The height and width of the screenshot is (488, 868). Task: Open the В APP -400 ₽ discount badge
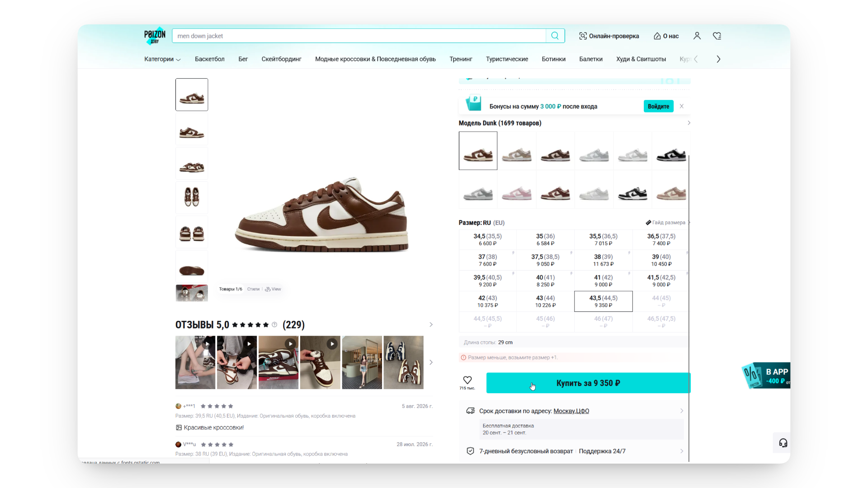[766, 375]
